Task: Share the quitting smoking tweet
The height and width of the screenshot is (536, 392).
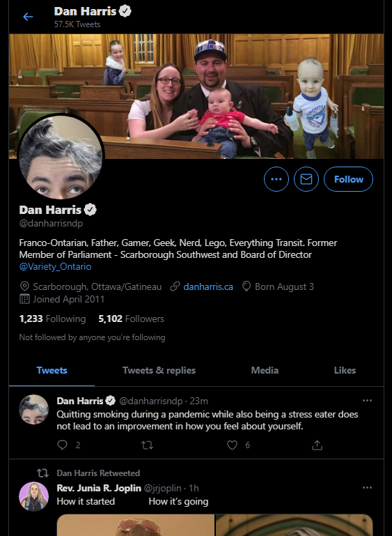Action: tap(317, 445)
